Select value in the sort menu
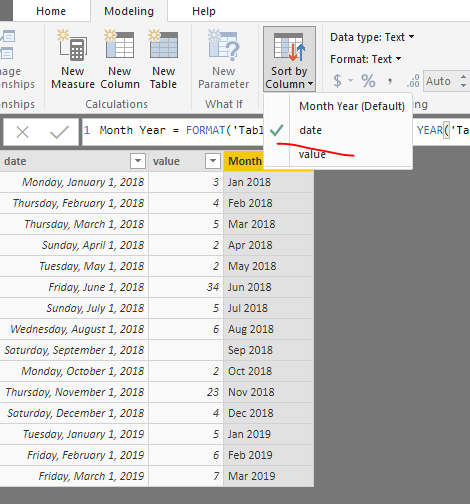This screenshot has height=504, width=470. tap(338, 154)
